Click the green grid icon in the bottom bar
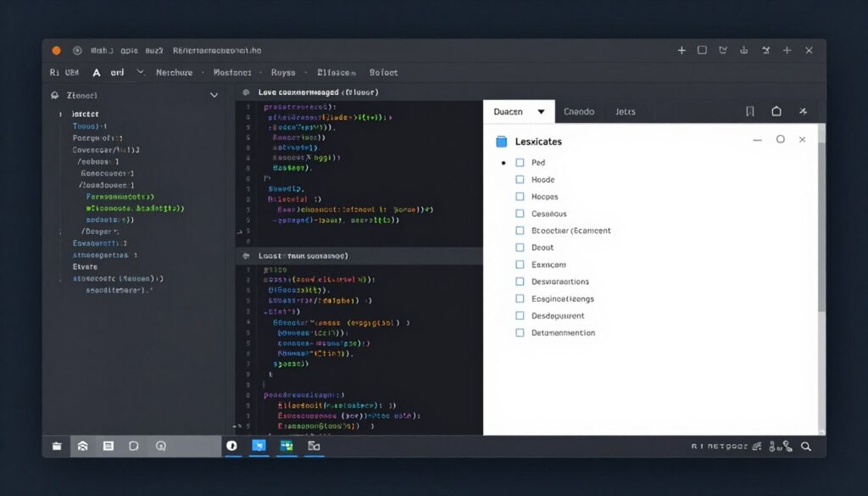 point(287,446)
